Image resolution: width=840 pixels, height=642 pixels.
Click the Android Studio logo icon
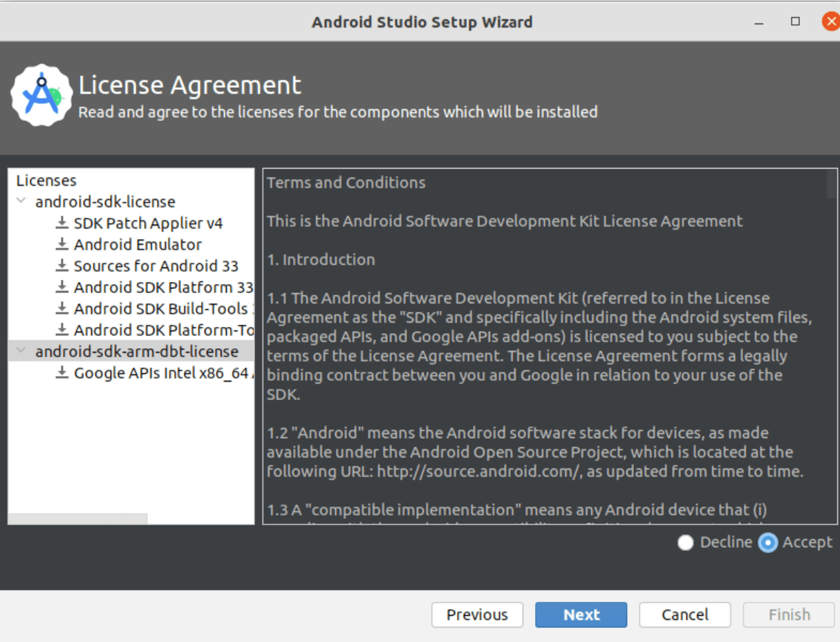click(x=41, y=95)
